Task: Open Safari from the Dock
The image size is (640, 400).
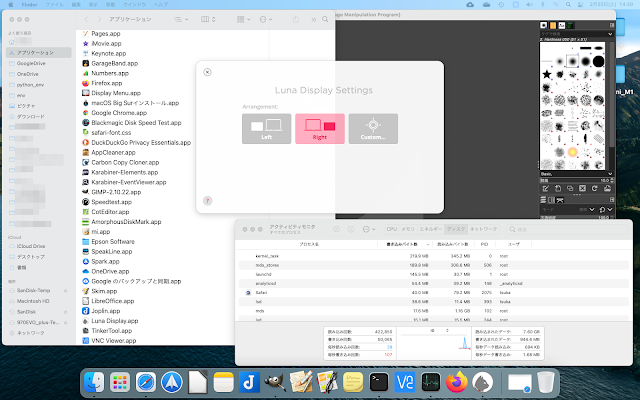Action: tap(146, 382)
